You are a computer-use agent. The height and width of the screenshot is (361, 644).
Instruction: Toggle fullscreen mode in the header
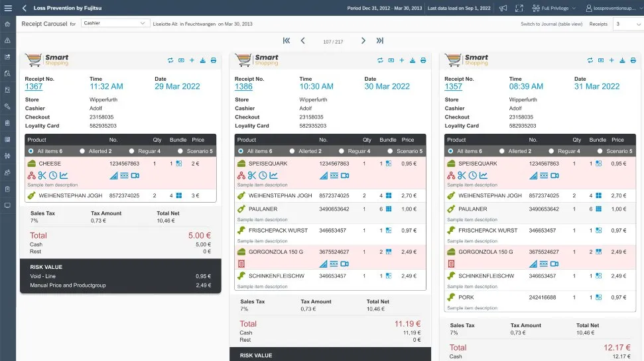(519, 8)
